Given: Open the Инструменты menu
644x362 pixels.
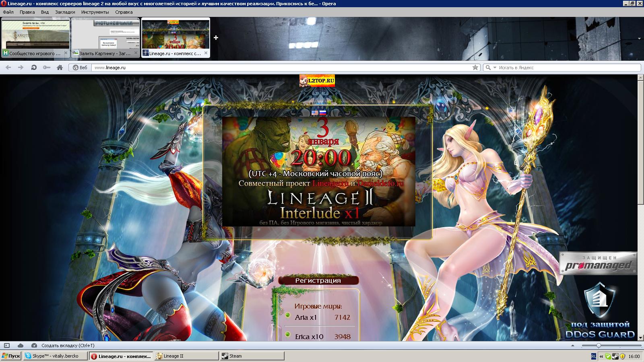Looking at the screenshot, I should click(x=95, y=12).
